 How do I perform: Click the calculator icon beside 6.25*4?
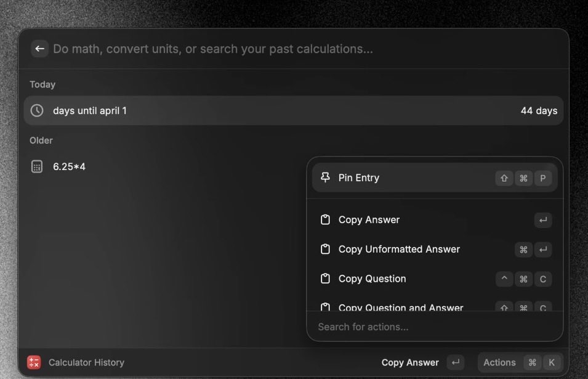coord(37,166)
